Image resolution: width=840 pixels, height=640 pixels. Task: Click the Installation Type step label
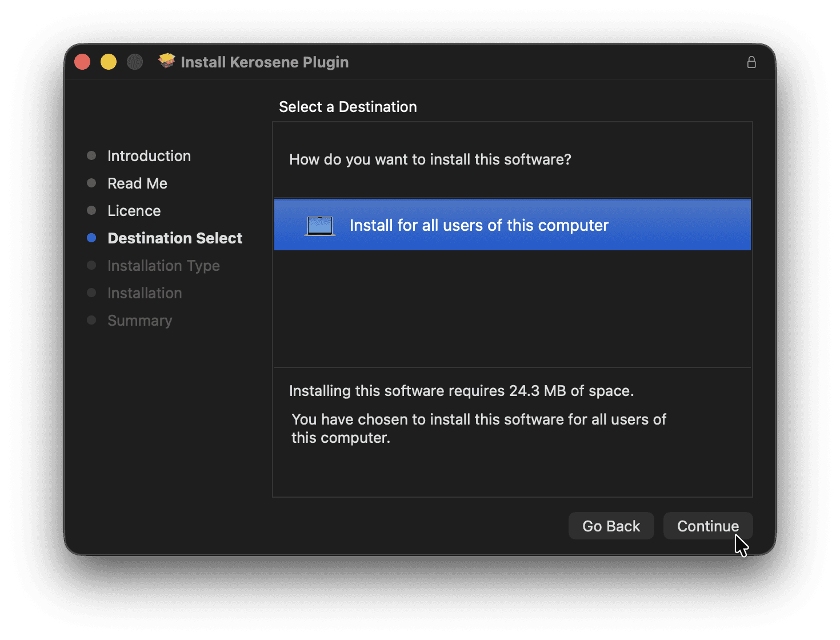(x=163, y=266)
